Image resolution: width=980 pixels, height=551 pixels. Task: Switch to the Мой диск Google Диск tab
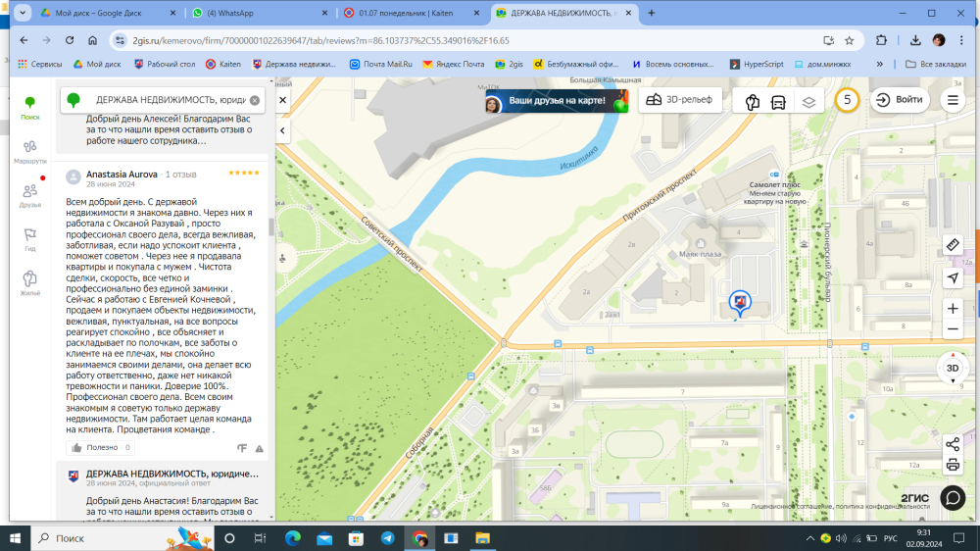click(106, 13)
